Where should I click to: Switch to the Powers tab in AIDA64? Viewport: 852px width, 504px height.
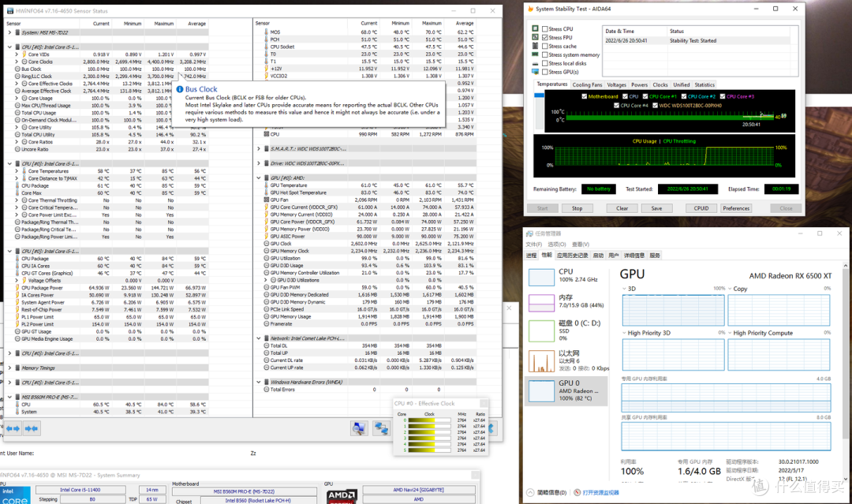point(639,84)
